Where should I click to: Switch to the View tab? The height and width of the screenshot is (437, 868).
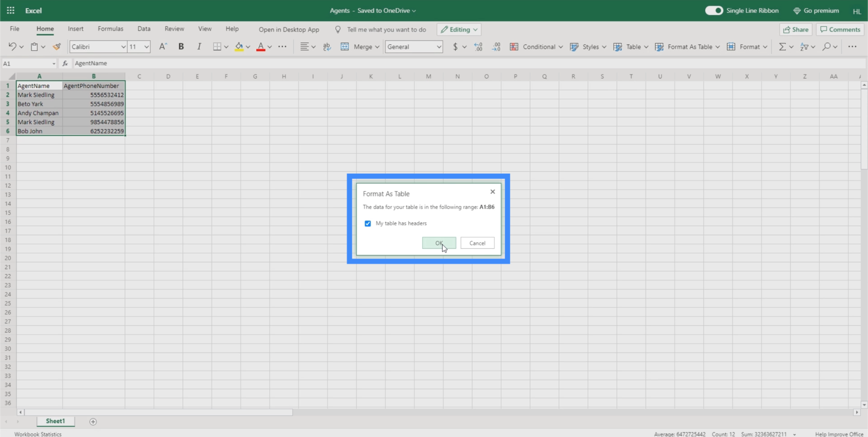click(x=205, y=29)
